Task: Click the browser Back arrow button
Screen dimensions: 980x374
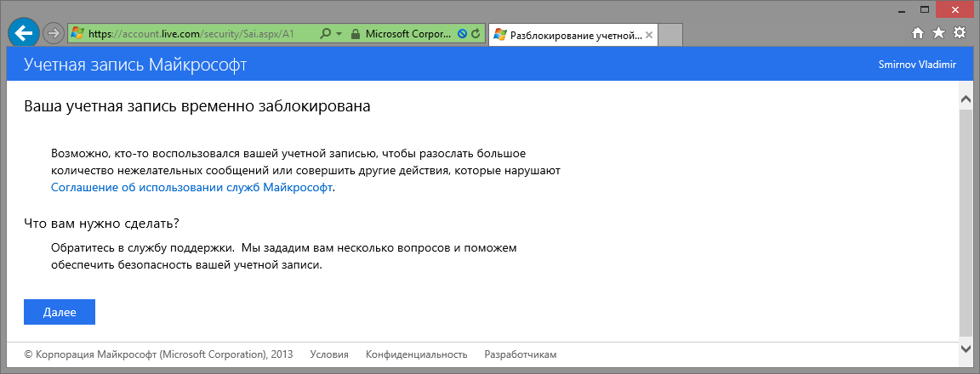Action: click(x=22, y=34)
